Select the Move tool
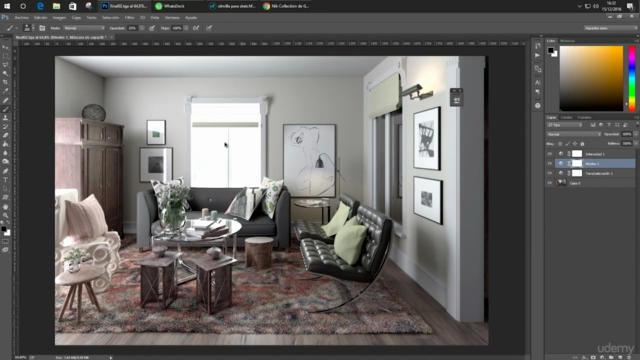640x360 pixels. [x=6, y=47]
